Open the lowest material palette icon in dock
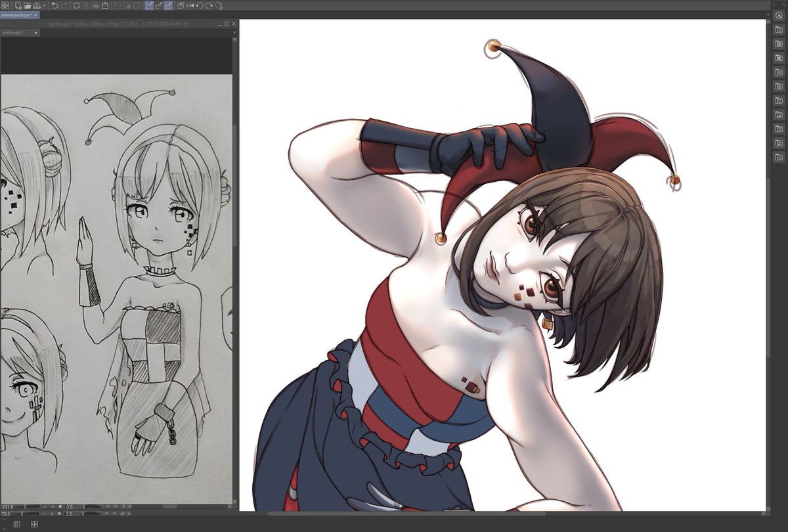The height and width of the screenshot is (532, 788). click(779, 158)
